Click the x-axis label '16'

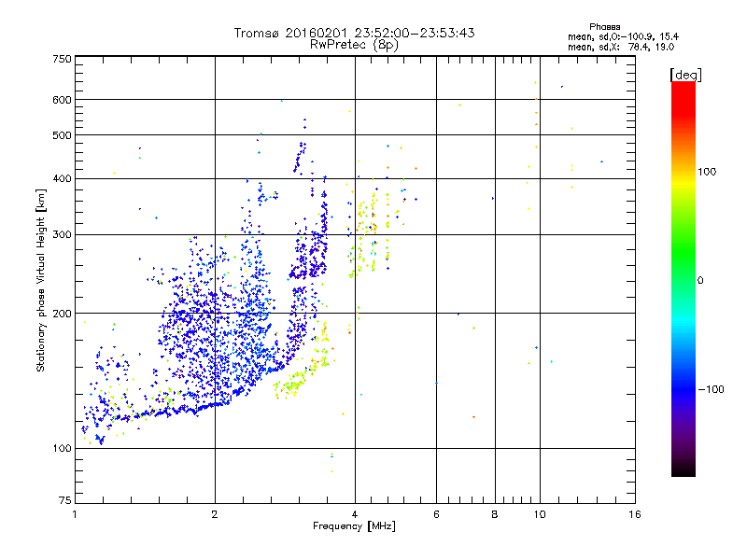[635, 514]
